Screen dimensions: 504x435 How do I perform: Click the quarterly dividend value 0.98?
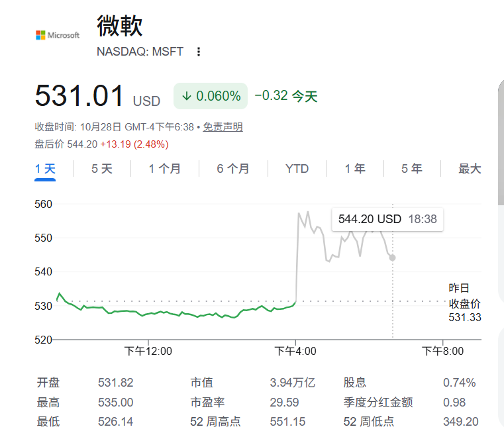(x=454, y=403)
